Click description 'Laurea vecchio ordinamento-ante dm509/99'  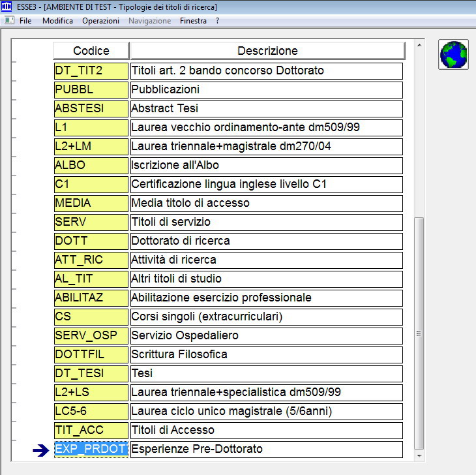(x=267, y=128)
